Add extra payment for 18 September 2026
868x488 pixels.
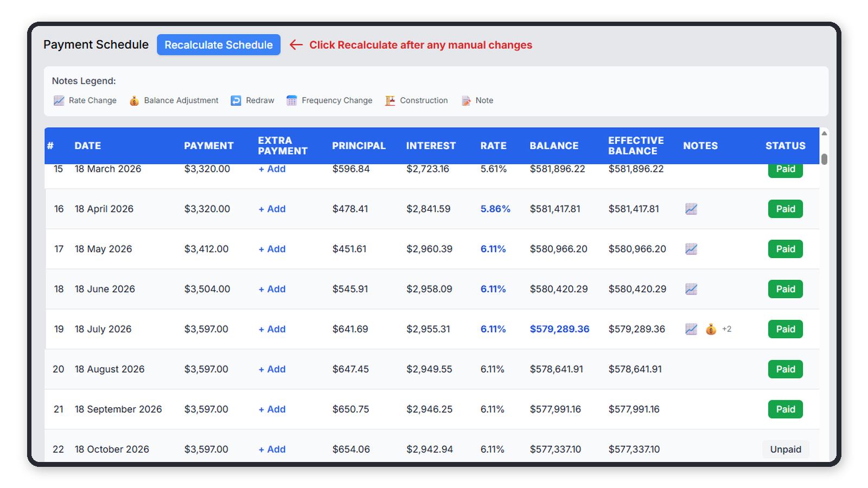pyautogui.click(x=272, y=409)
